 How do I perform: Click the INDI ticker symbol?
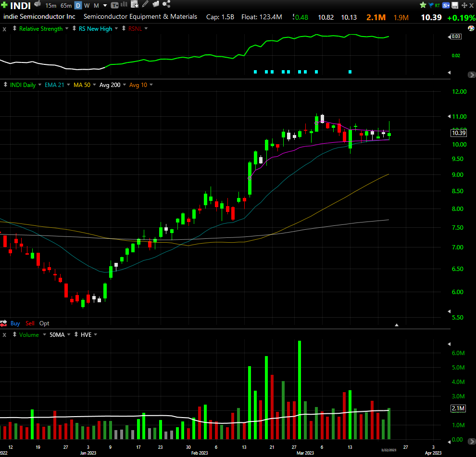(x=20, y=5)
